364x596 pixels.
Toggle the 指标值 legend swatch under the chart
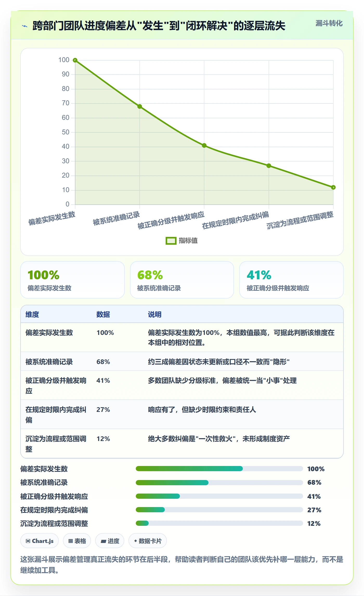pyautogui.click(x=171, y=241)
